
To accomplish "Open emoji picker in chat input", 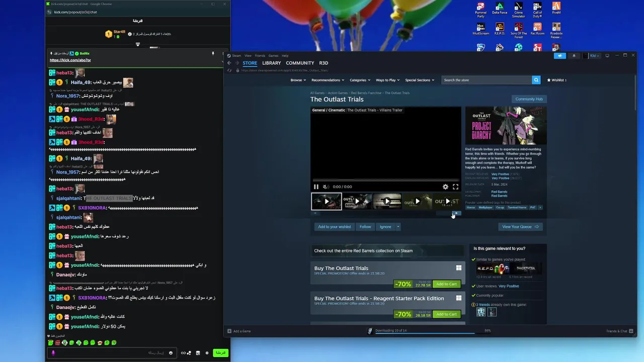I will coord(171,353).
